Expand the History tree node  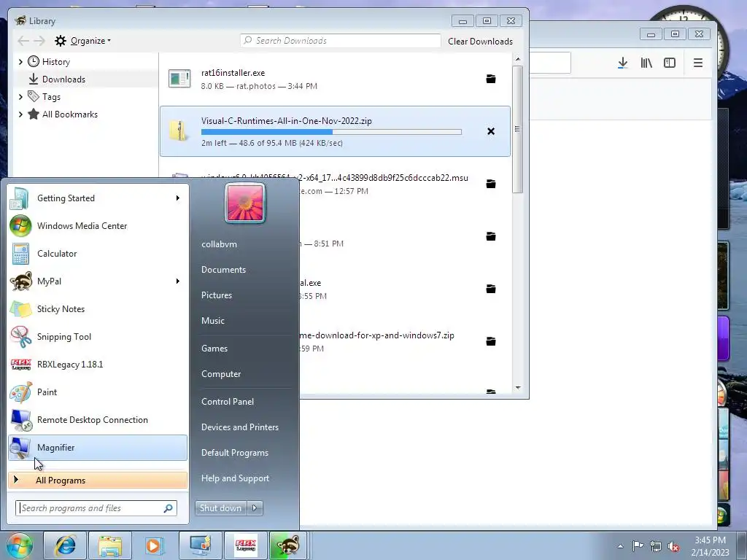click(20, 62)
